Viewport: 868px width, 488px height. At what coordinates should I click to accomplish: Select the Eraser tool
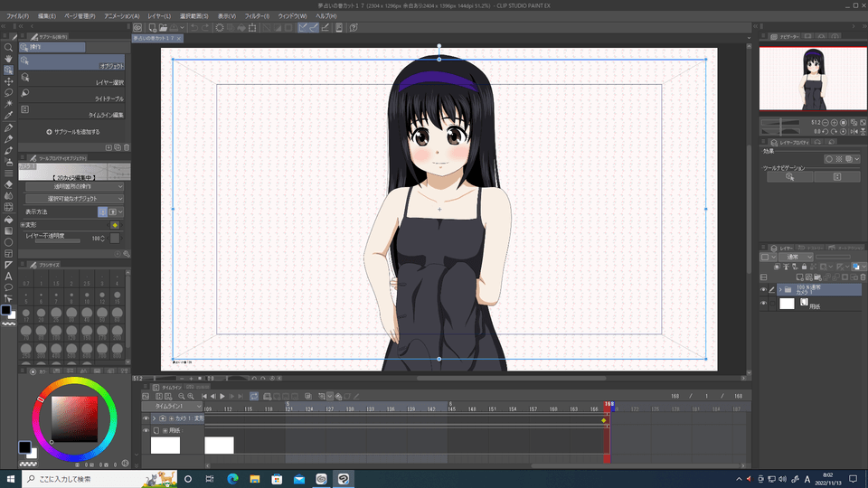click(8, 184)
